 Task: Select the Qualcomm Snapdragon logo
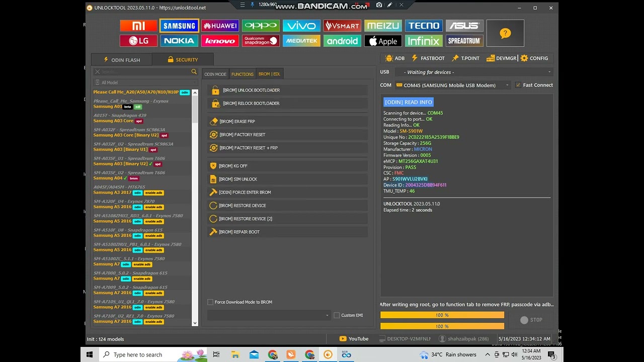(x=261, y=41)
